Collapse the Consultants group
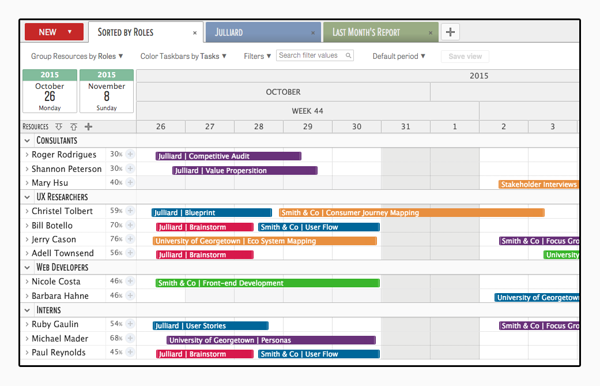The image size is (600, 386). click(x=27, y=140)
